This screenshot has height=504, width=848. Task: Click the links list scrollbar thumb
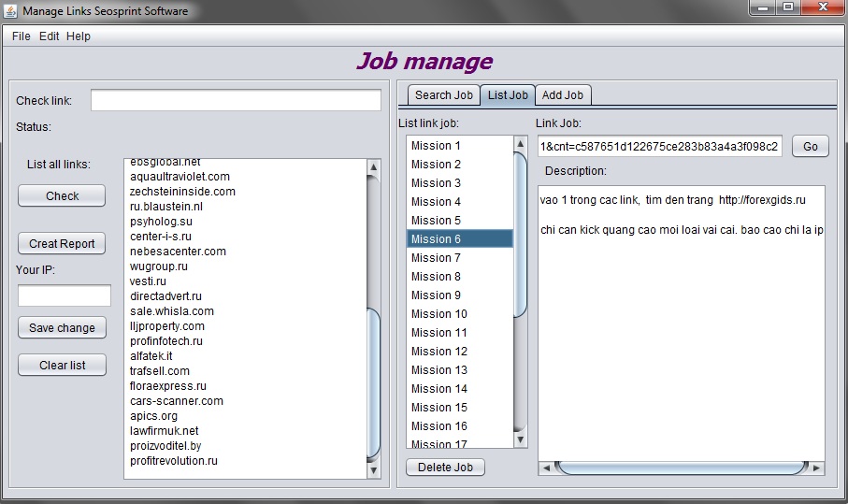coord(373,382)
